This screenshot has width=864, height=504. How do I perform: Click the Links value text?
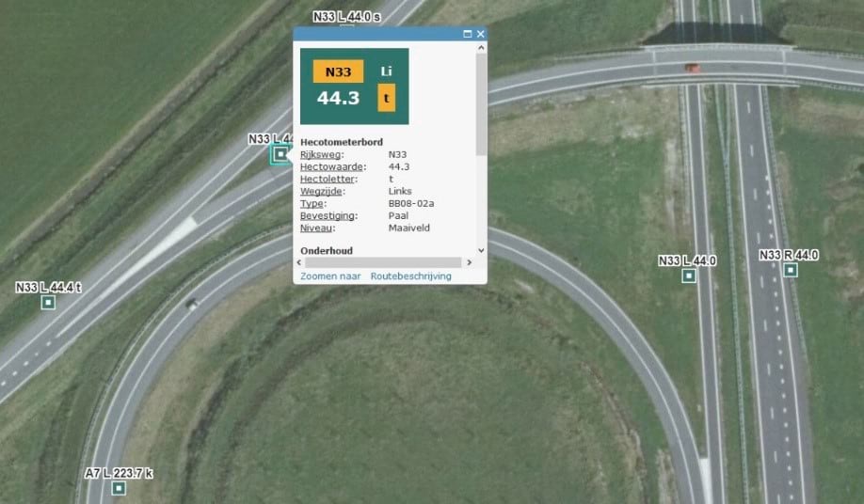coord(400,191)
